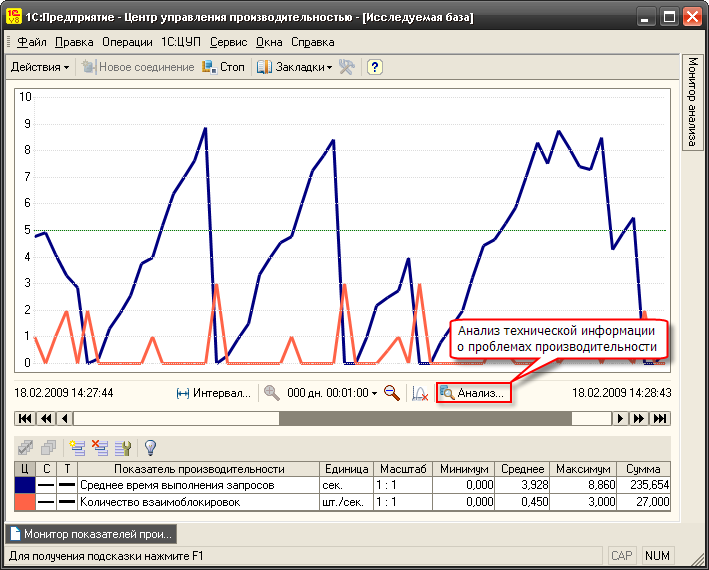The image size is (709, 570).
Task: Click line thickness cell of Среднее время row
Action: pos(67,485)
